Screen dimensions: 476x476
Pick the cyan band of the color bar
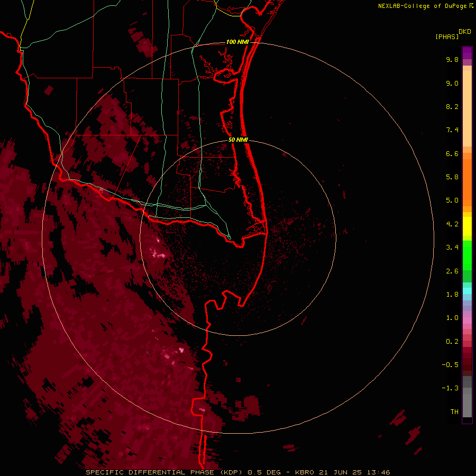[467, 291]
